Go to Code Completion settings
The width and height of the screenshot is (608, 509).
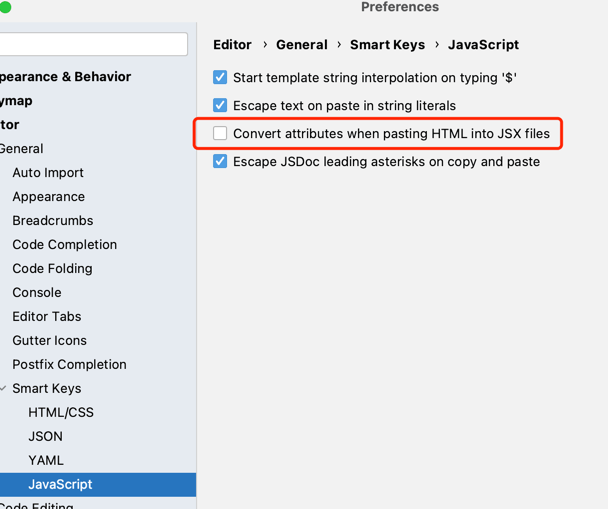point(64,245)
